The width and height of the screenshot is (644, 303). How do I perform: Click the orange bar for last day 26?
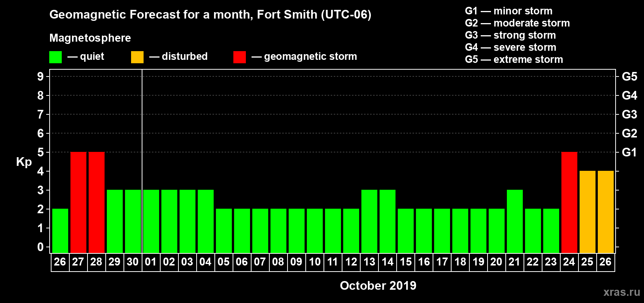point(606,212)
